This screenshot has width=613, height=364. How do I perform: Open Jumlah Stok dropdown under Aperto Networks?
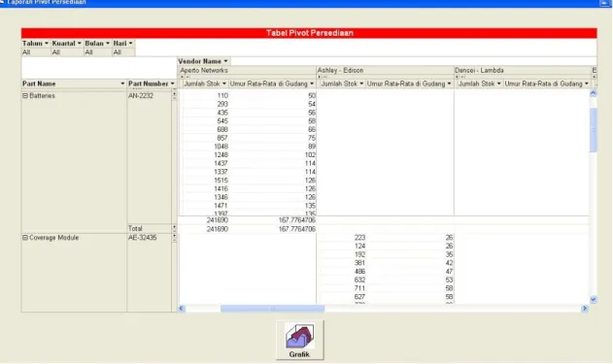pyautogui.click(x=224, y=83)
